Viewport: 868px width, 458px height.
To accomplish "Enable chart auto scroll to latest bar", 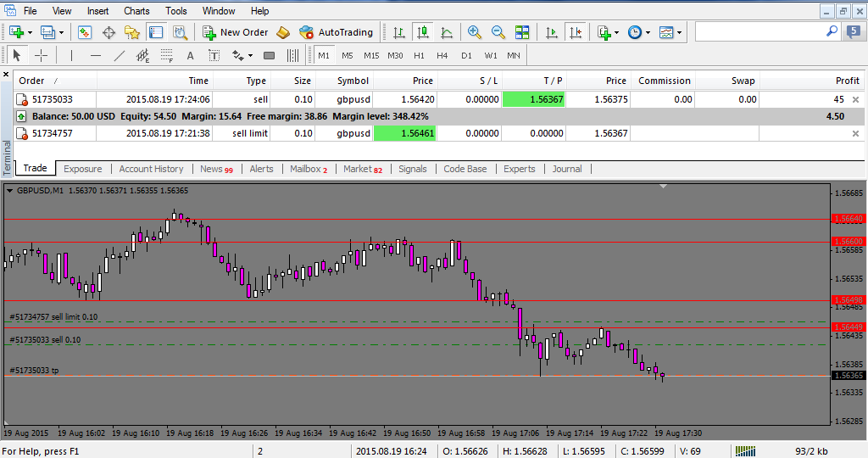I will click(x=552, y=32).
